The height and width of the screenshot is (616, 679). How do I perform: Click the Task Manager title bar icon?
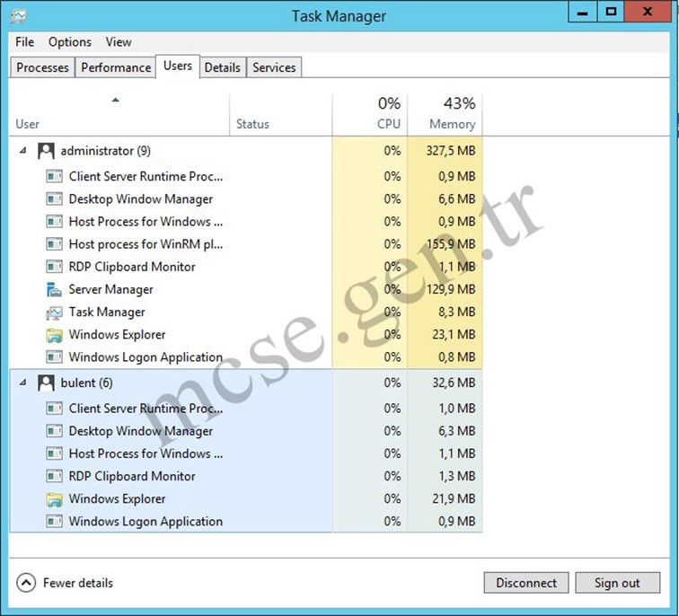point(18,16)
